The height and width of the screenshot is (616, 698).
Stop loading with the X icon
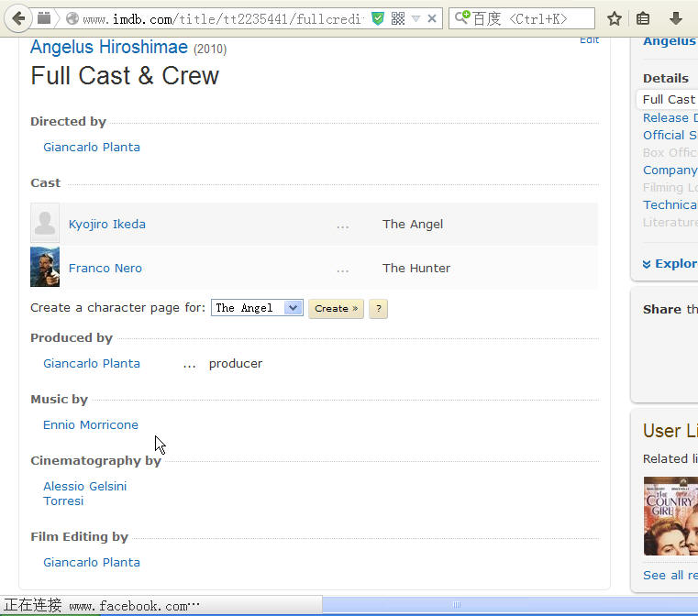tap(432, 18)
